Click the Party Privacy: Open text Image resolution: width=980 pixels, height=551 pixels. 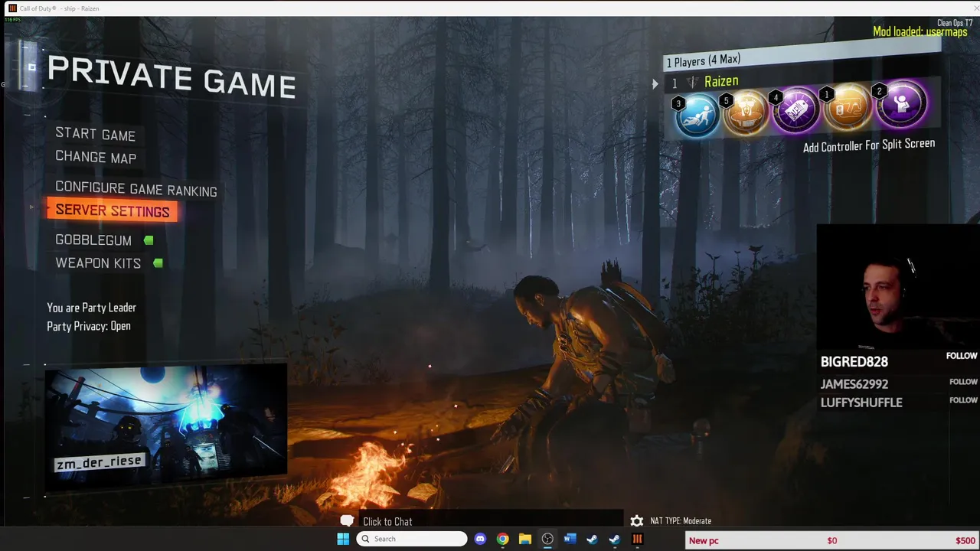coord(89,326)
